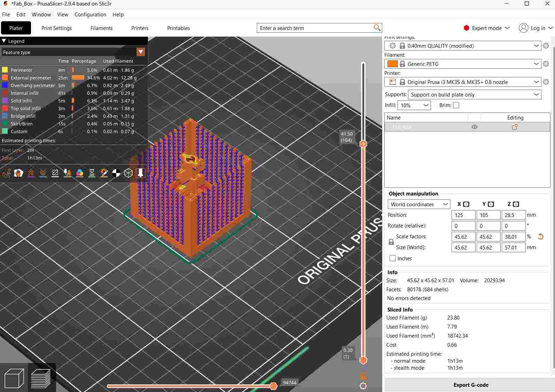Toggle Center of gravity marker icon
This screenshot has width=555, height=392.
(x=116, y=173)
